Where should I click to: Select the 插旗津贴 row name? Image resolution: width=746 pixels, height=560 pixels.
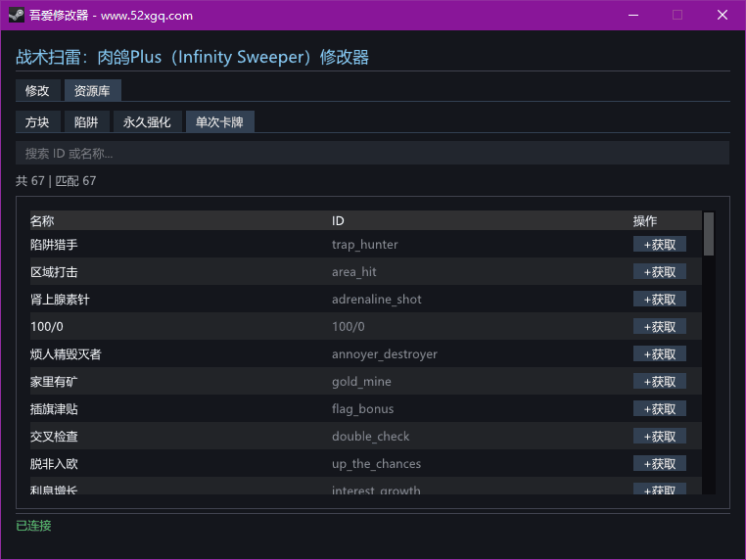pyautogui.click(x=54, y=409)
